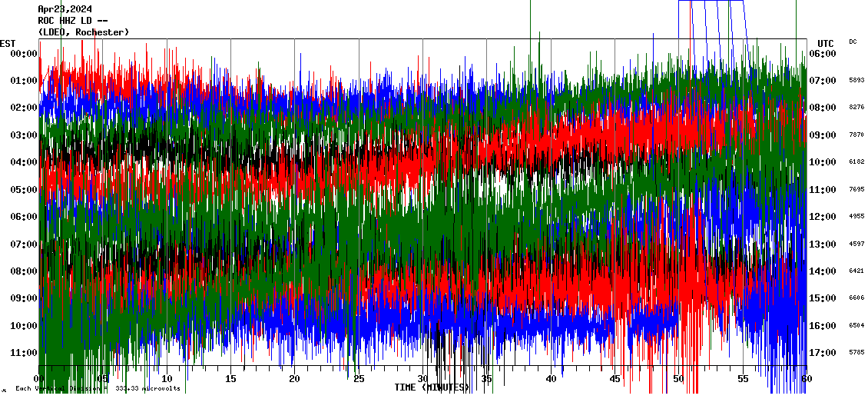
Task: Select DC value 6182
Action: 856,161
